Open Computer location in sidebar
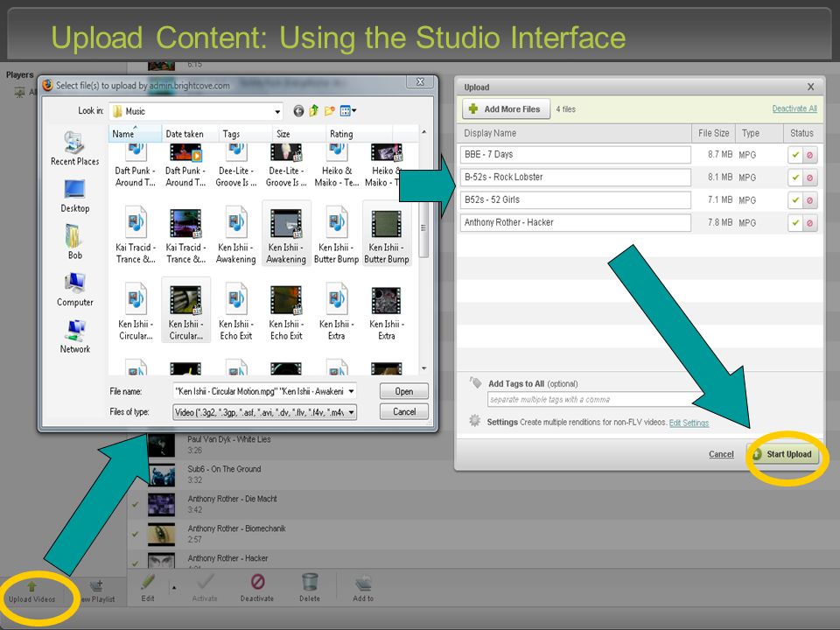 click(x=74, y=290)
